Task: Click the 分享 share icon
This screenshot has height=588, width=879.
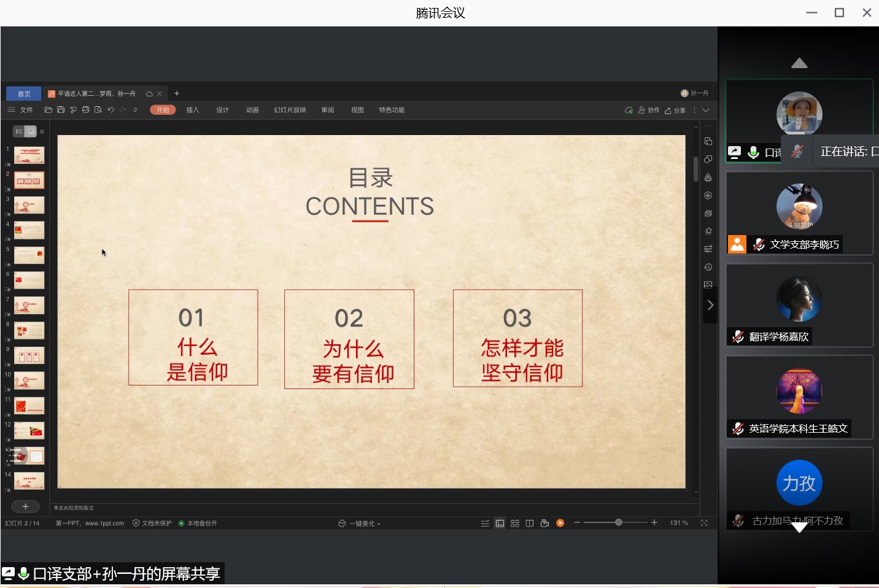Action: (675, 110)
